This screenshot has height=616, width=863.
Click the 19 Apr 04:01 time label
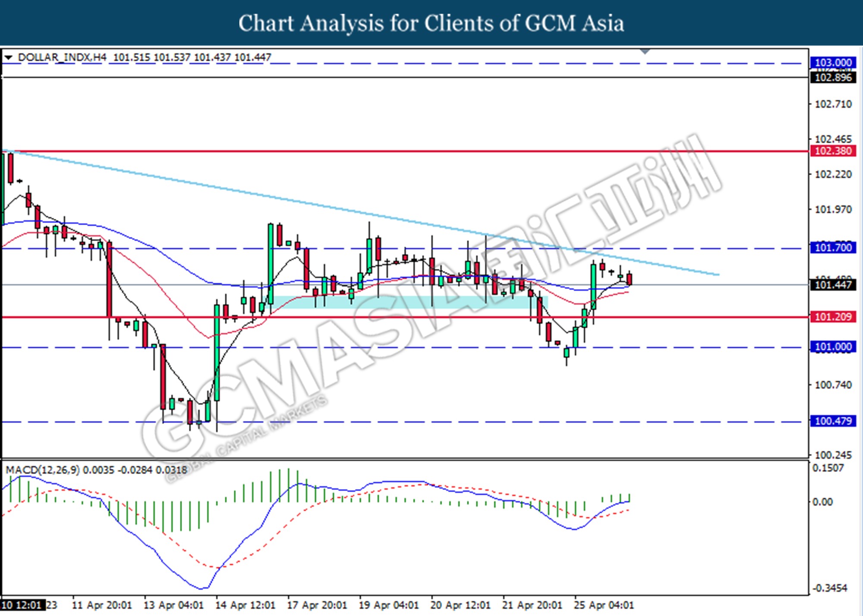point(388,605)
